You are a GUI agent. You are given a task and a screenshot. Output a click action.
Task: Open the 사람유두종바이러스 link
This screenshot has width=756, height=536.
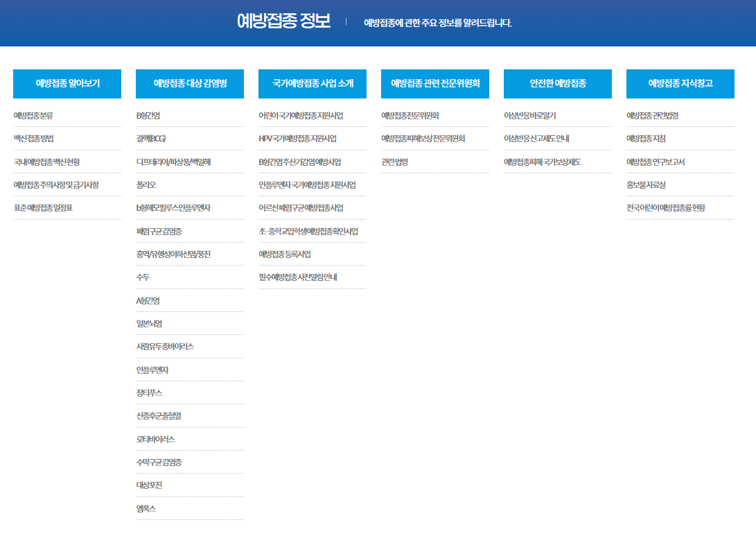(x=165, y=347)
